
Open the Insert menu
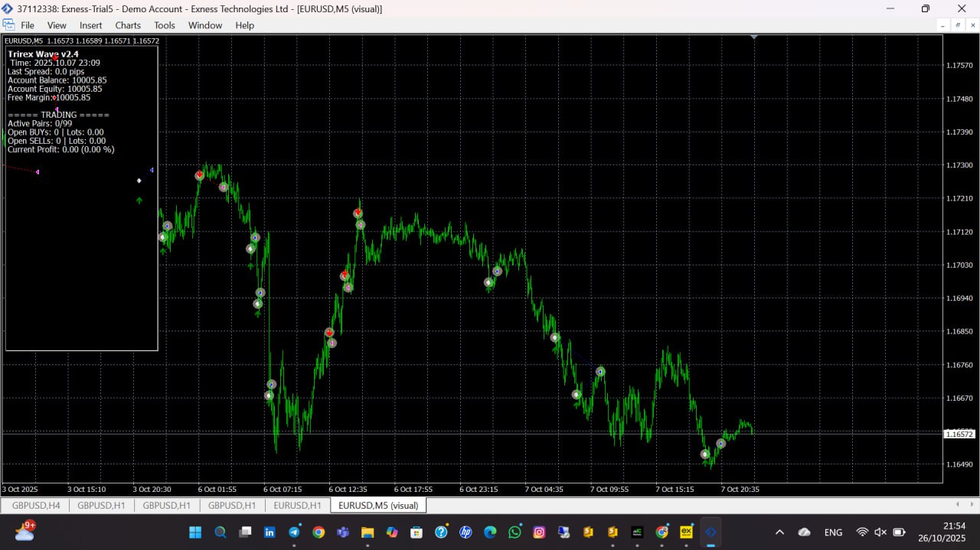[90, 25]
